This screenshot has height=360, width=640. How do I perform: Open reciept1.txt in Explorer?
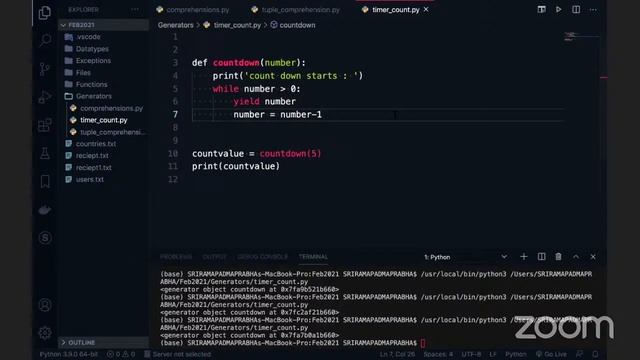[93, 167]
